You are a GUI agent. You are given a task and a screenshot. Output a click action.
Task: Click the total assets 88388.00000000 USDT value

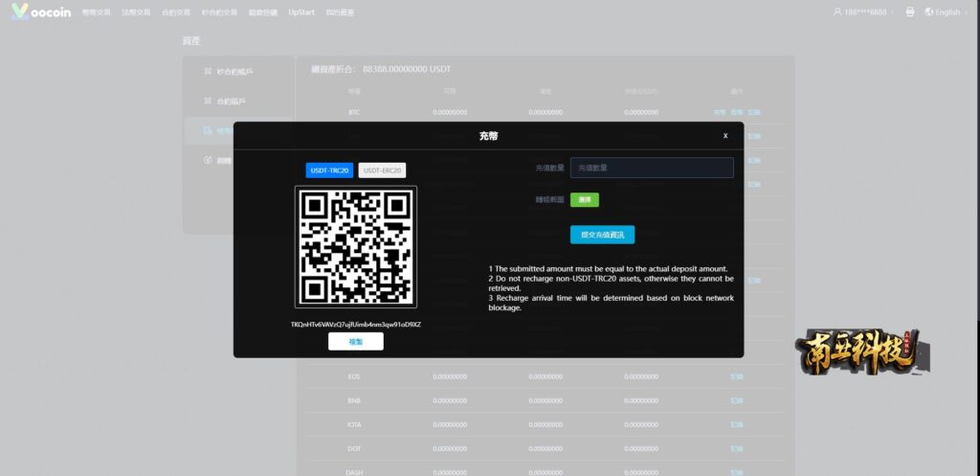407,69
